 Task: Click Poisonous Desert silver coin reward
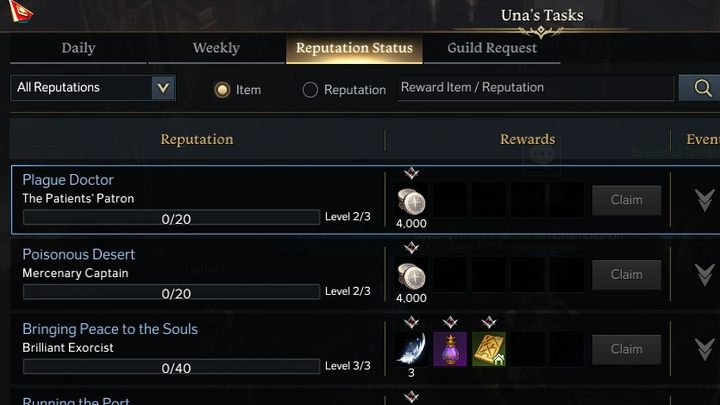[x=411, y=276]
